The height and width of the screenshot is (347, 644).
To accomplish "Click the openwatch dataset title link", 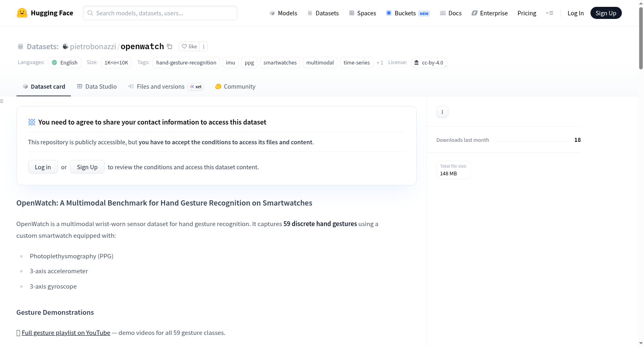I will pyautogui.click(x=142, y=46).
